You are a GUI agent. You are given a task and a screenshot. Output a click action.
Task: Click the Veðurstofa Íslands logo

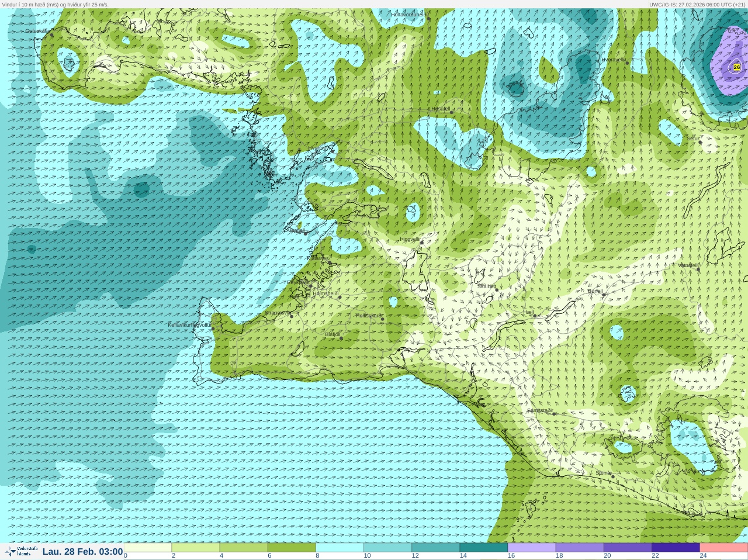(21, 551)
